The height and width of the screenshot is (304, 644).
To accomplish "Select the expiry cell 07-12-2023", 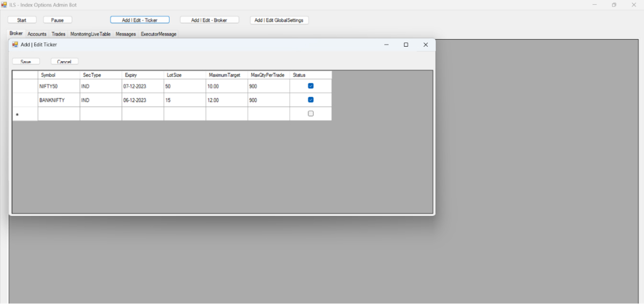I will [143, 86].
